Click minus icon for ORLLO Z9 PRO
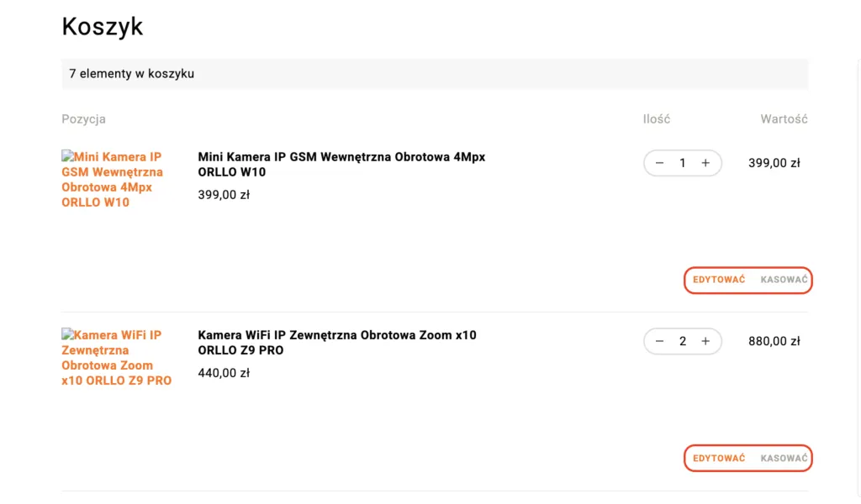This screenshot has height=504, width=861. point(659,341)
